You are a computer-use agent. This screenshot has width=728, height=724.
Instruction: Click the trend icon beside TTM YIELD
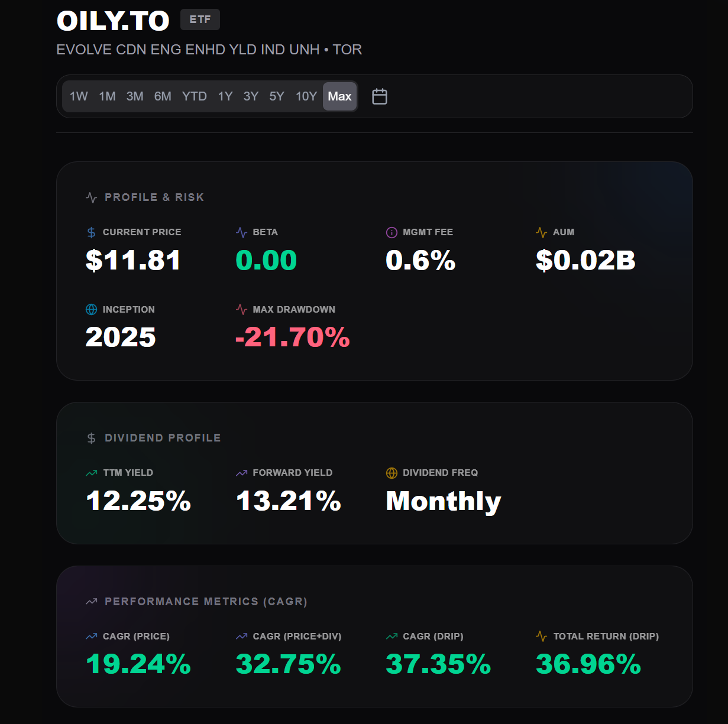click(92, 473)
